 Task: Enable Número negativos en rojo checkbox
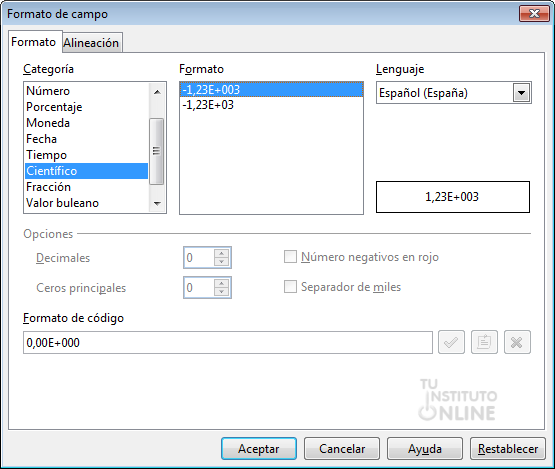(290, 257)
